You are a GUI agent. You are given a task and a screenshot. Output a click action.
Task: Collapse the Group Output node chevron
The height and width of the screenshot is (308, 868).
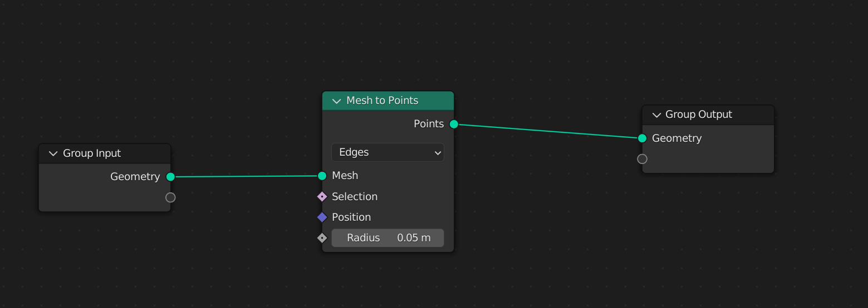click(x=656, y=115)
